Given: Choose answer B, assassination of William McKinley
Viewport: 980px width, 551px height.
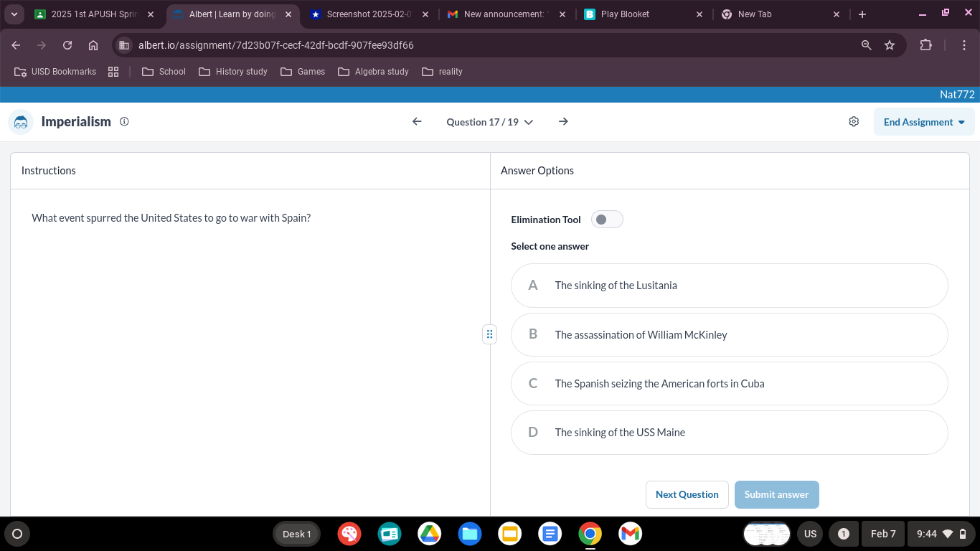Looking at the screenshot, I should click(x=729, y=335).
